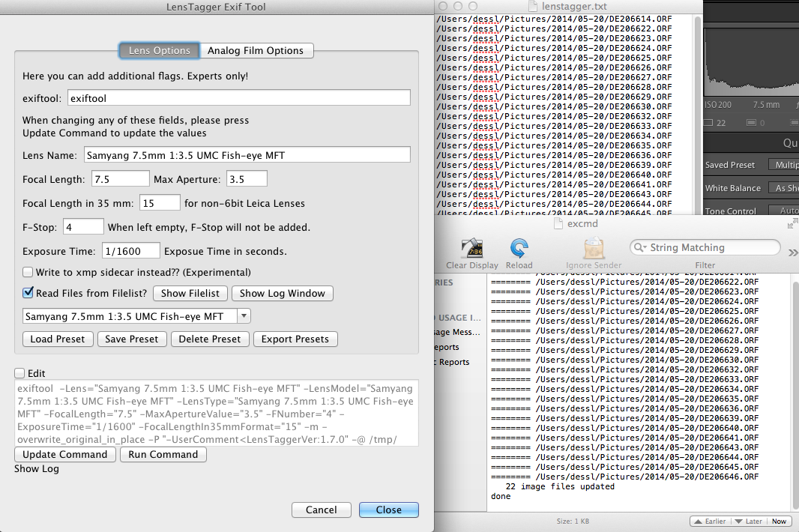Open the toolbar overflow chevron in excmd
799x532 pixels.
(793, 253)
